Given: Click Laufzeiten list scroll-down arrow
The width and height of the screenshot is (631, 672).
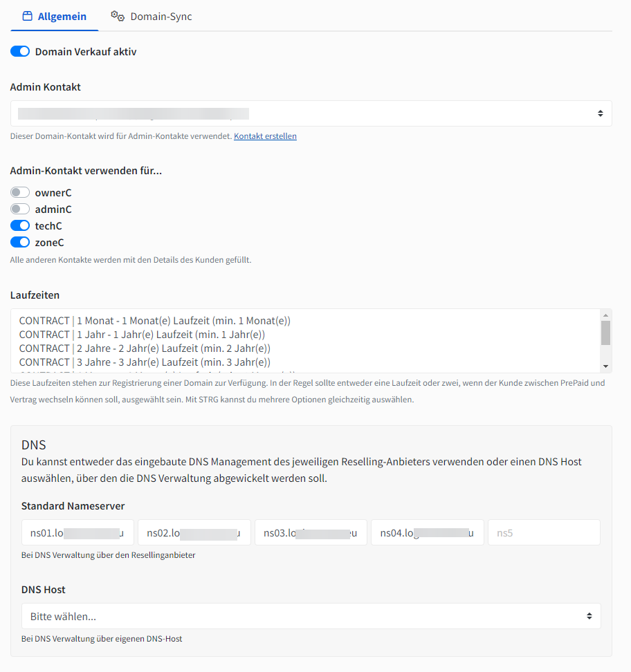Looking at the screenshot, I should (x=605, y=366).
